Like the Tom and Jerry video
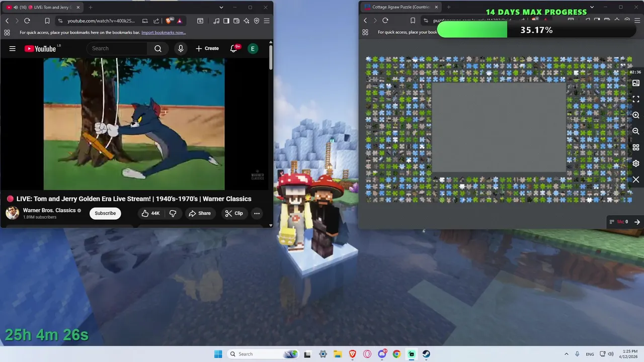The width and height of the screenshot is (644, 362). click(150, 213)
